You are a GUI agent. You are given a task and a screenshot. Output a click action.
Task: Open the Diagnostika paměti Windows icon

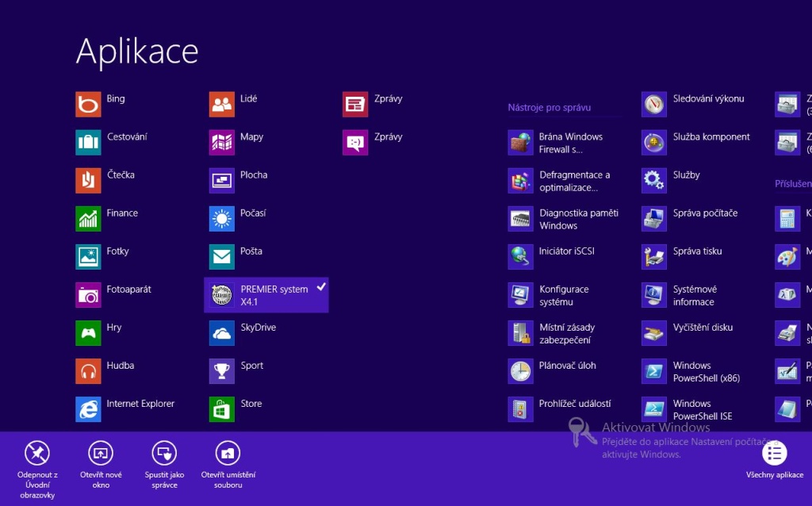click(520, 219)
